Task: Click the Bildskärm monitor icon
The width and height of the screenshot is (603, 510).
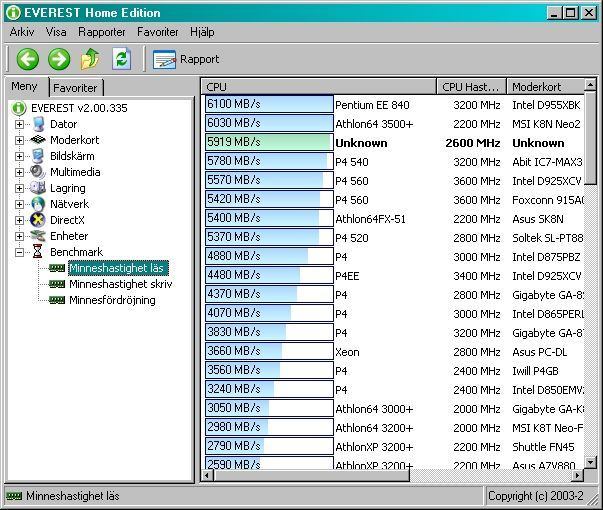Action: click(38, 156)
